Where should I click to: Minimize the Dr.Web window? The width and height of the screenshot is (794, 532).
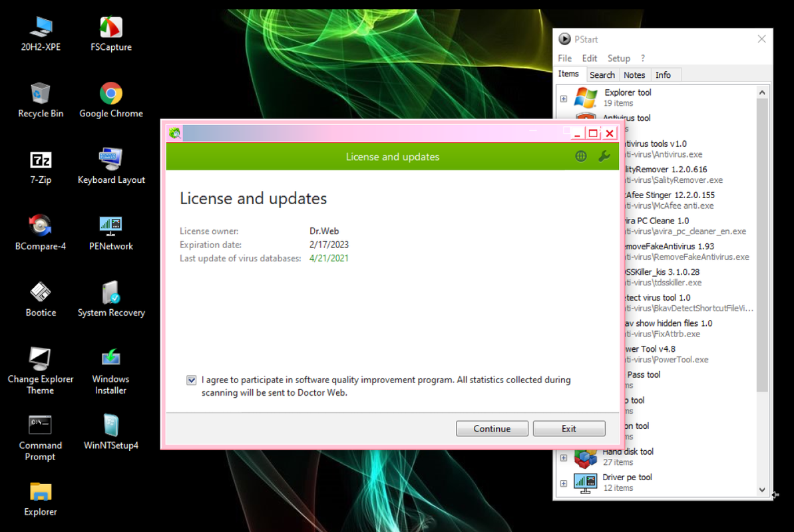pyautogui.click(x=577, y=133)
